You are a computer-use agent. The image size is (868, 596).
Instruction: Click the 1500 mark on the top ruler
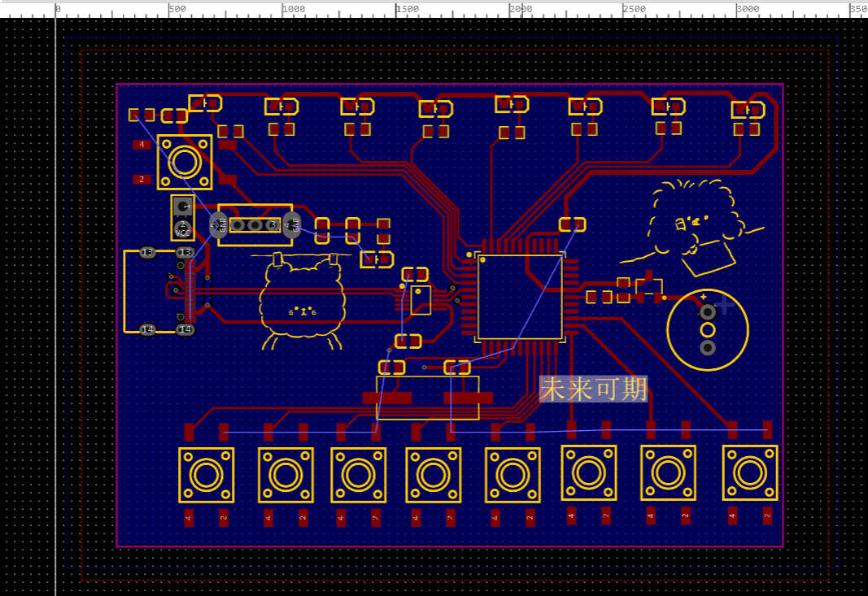point(408,9)
